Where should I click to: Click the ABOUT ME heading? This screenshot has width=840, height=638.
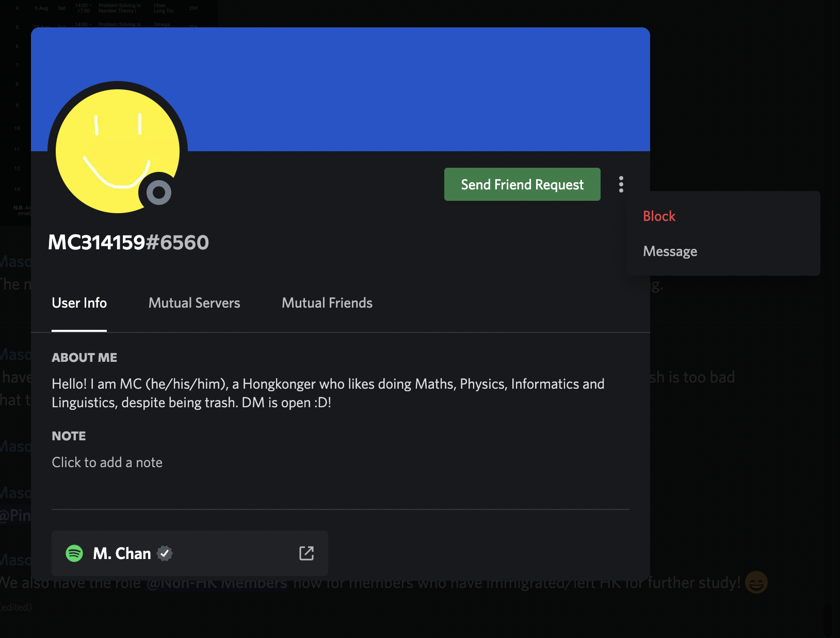[84, 358]
